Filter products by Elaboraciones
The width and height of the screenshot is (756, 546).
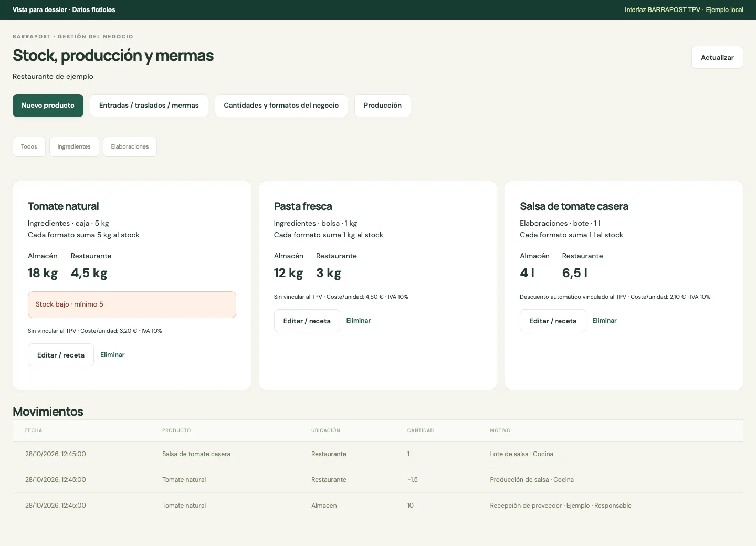(x=130, y=146)
